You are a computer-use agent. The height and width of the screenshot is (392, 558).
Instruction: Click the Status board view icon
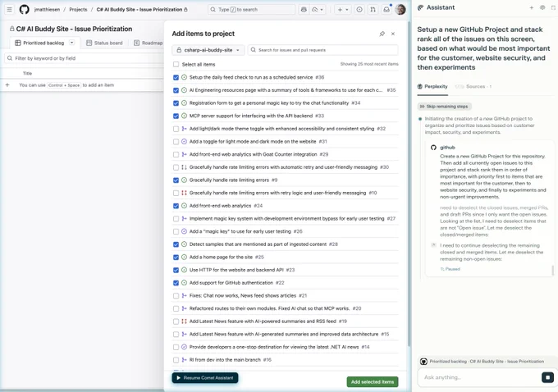click(x=89, y=43)
